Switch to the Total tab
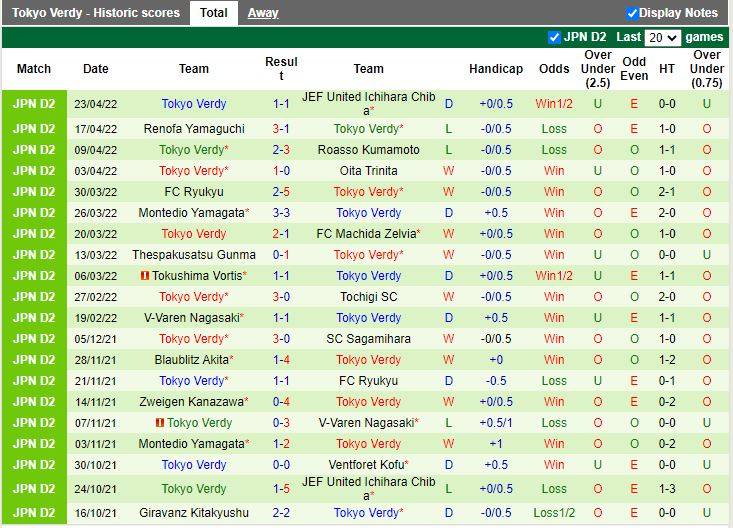733x528 pixels. pos(214,13)
